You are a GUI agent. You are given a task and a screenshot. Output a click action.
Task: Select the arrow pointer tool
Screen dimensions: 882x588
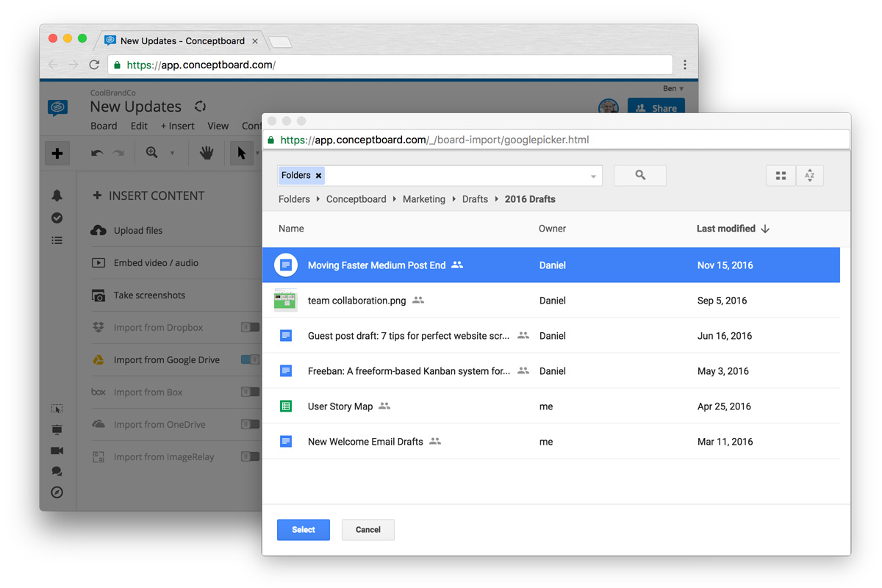tap(242, 154)
